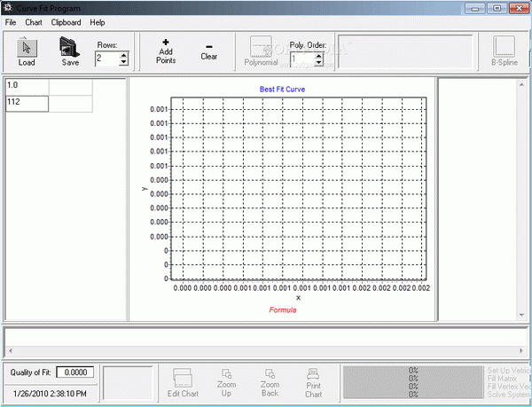Click the Clear minus icon
Image resolution: width=532 pixels, height=407 pixels.
click(x=208, y=44)
